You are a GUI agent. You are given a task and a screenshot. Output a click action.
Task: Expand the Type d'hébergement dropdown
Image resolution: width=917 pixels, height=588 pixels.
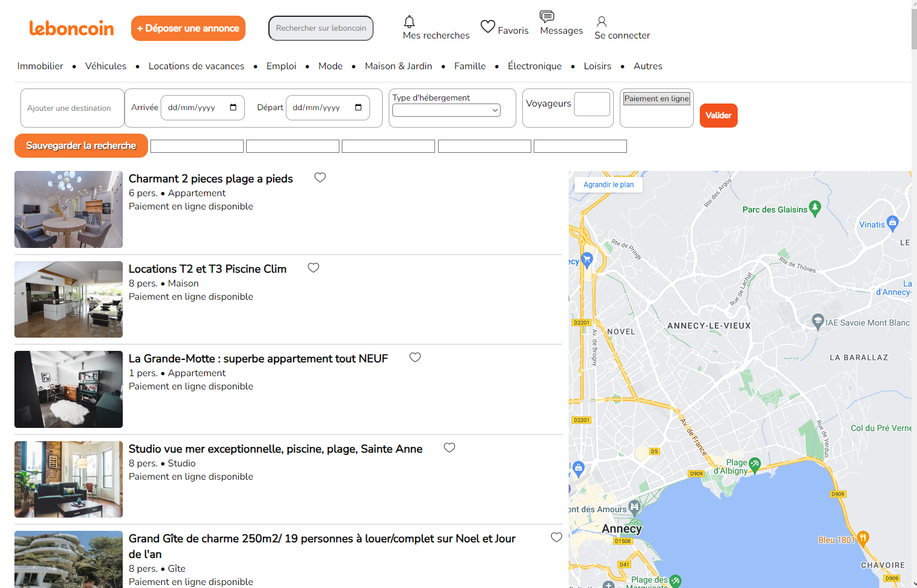(446, 110)
